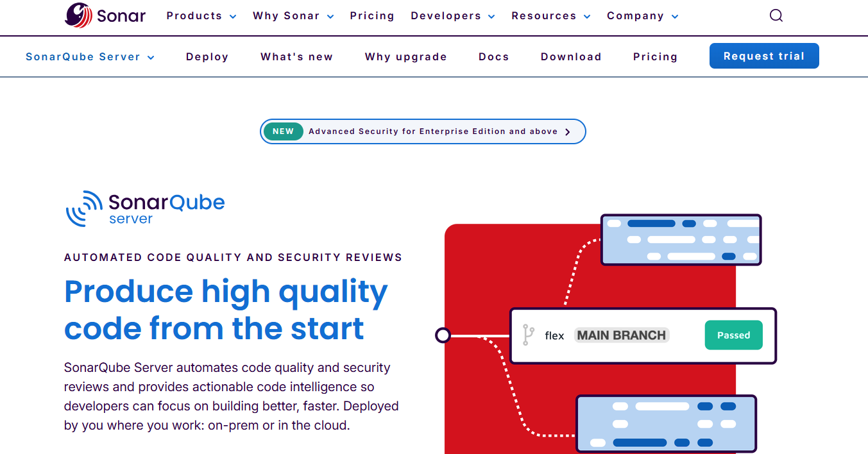Expand the Products menu

point(201,16)
